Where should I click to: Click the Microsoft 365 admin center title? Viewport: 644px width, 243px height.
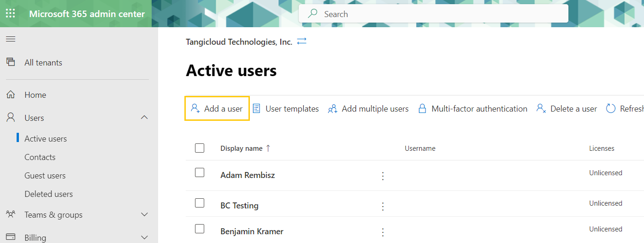click(87, 14)
